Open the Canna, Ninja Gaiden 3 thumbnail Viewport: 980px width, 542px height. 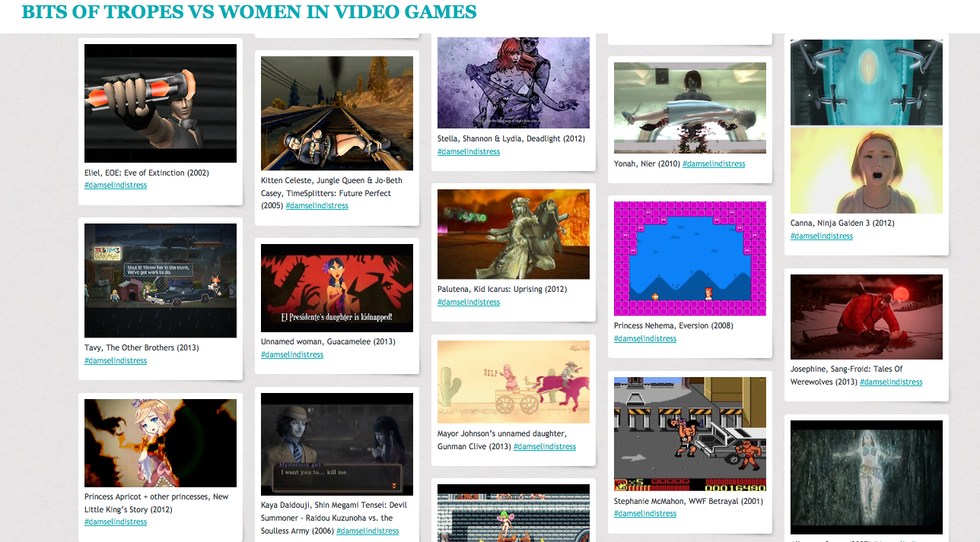pyautogui.click(x=867, y=126)
